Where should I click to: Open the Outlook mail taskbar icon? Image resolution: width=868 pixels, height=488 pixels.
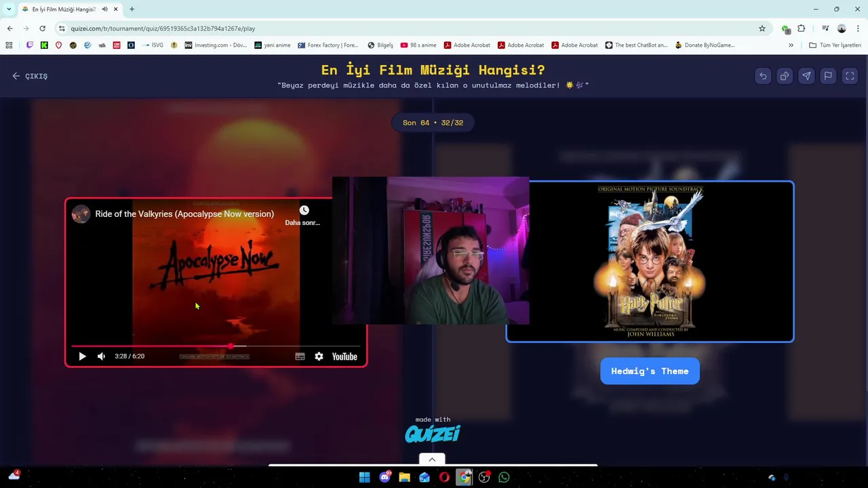pos(425,477)
